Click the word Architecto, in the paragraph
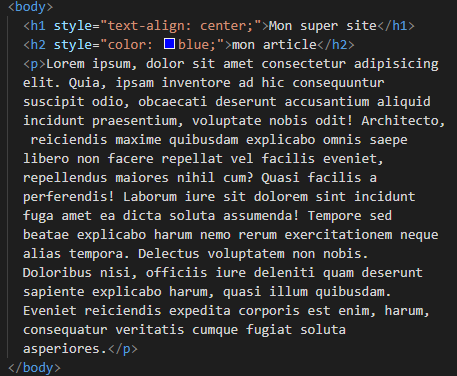This screenshot has width=457, height=376. (x=403, y=121)
